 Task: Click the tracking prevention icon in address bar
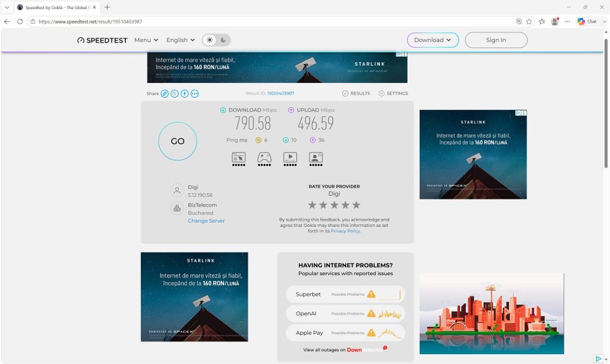[x=519, y=21]
